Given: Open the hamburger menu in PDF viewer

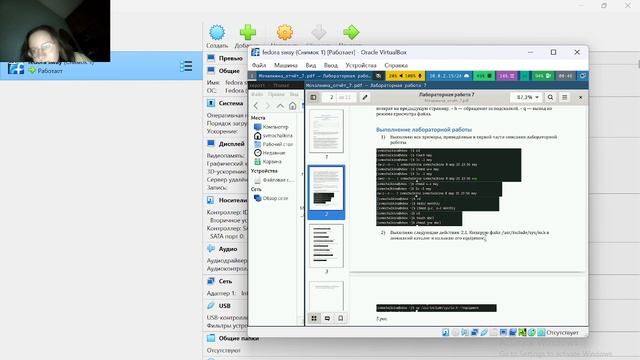Looking at the screenshot, I should point(564,97).
